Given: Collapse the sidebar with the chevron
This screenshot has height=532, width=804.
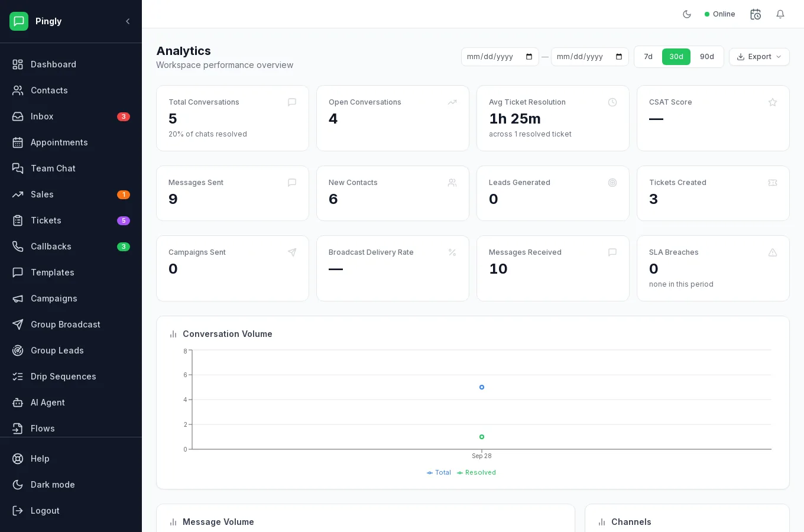Looking at the screenshot, I should [x=128, y=21].
